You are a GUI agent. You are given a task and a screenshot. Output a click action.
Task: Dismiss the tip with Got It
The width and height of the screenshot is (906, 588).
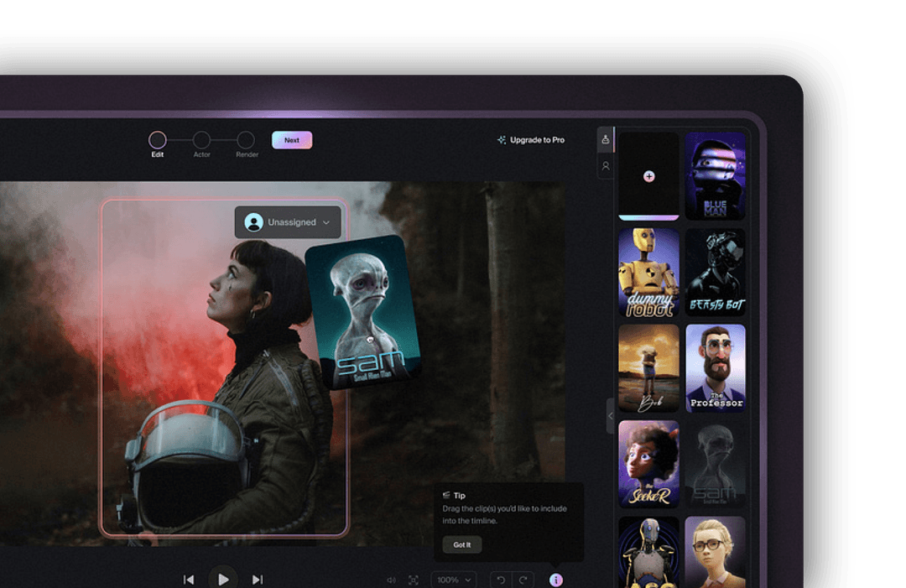pyautogui.click(x=462, y=544)
